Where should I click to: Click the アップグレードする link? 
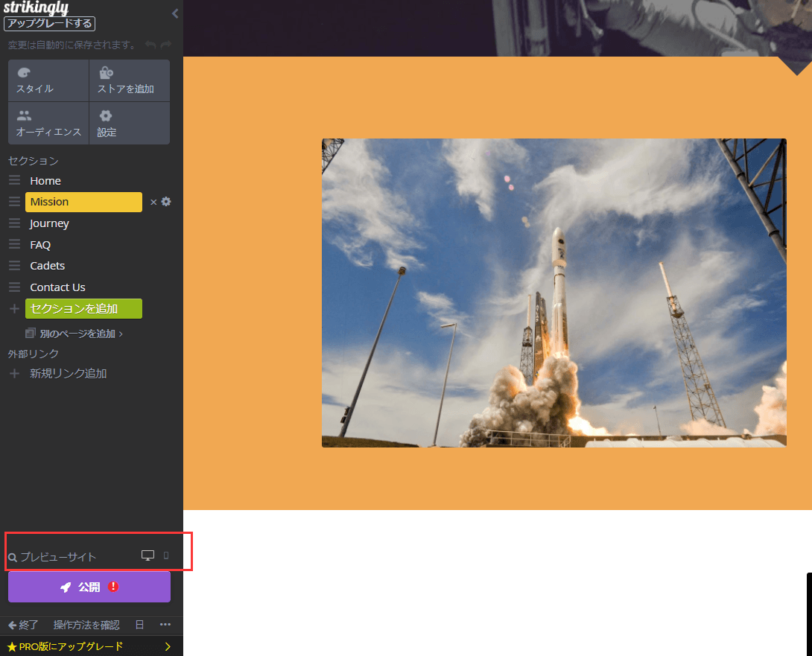tap(49, 23)
